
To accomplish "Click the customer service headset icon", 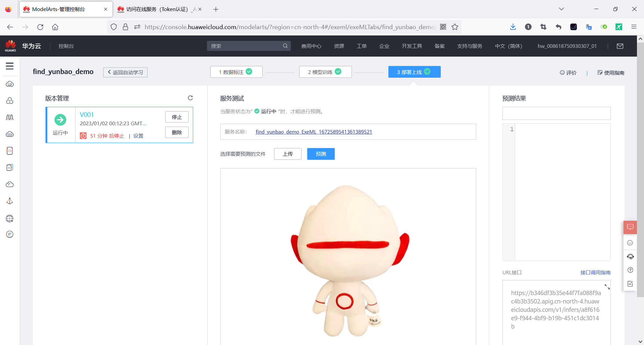I will tap(630, 257).
